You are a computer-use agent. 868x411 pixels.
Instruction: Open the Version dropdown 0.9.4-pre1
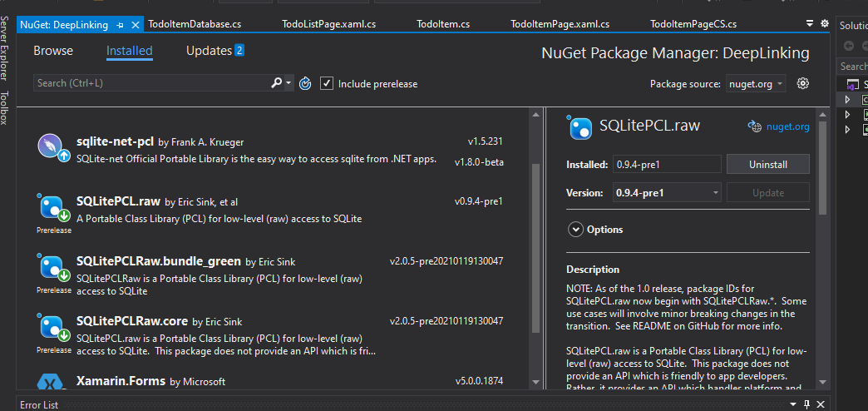click(667, 193)
